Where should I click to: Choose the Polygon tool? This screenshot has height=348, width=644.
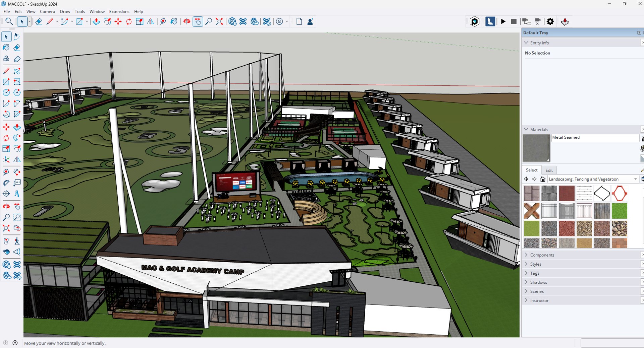pos(17,93)
